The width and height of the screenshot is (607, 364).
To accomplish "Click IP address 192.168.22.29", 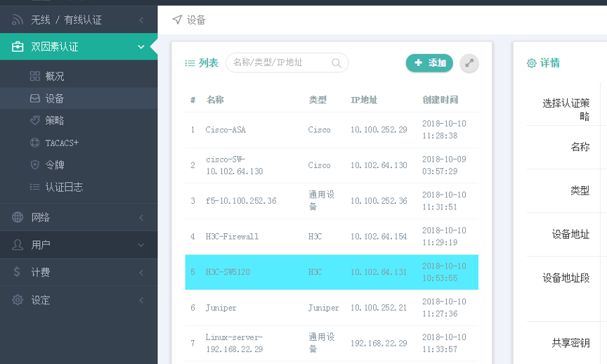I will pyautogui.click(x=379, y=344).
